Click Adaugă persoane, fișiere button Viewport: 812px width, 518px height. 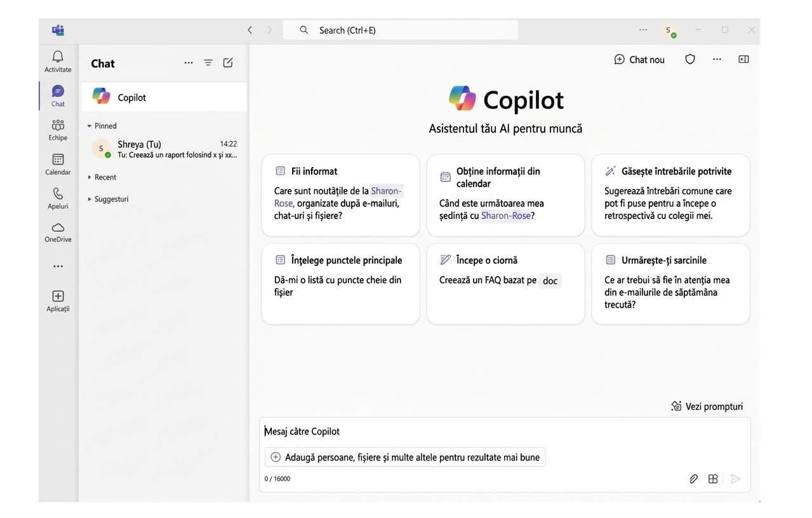pos(405,457)
